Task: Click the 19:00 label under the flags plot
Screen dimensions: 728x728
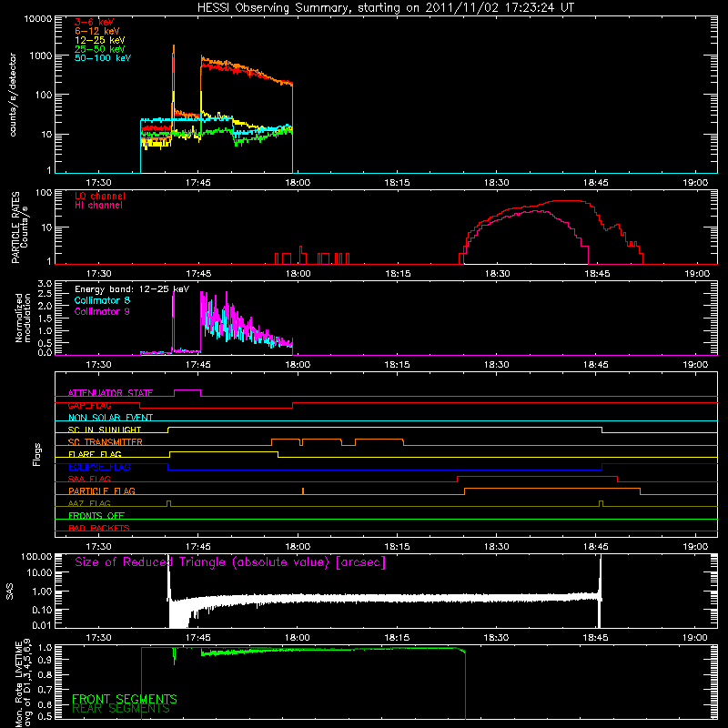Action: click(695, 547)
